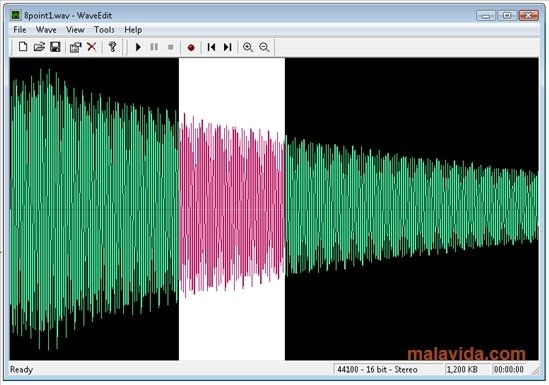This screenshot has height=385, width=549.
Task: Delete selection with the red X icon
Action: pyautogui.click(x=92, y=47)
